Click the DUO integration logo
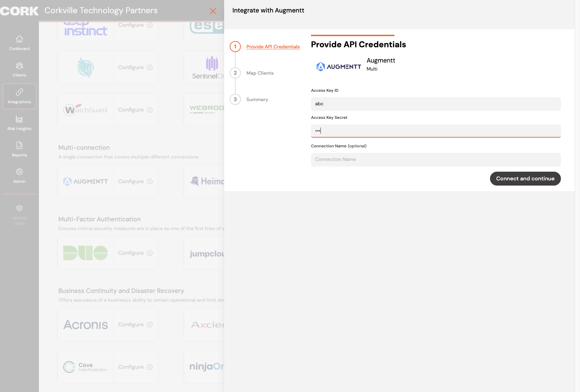 pyautogui.click(x=85, y=253)
